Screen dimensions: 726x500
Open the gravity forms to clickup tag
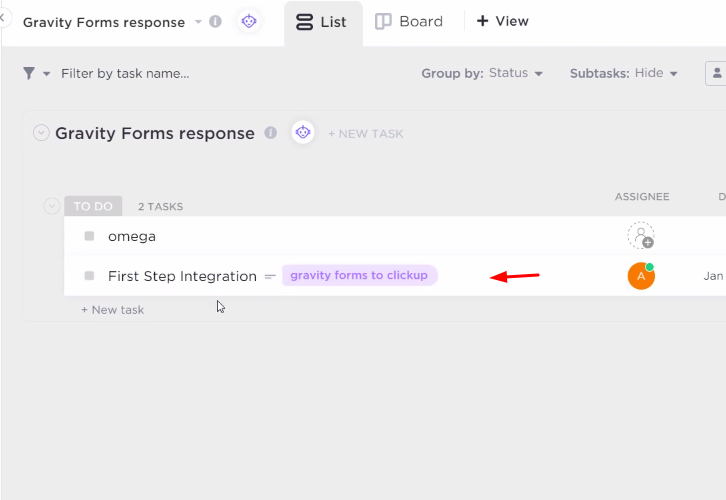359,275
